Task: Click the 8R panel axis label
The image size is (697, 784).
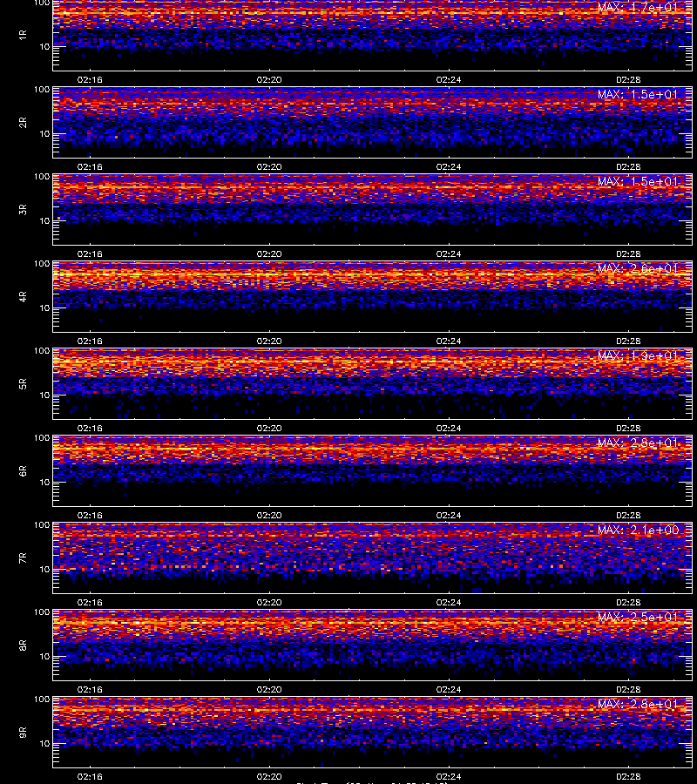Action: click(x=23, y=645)
